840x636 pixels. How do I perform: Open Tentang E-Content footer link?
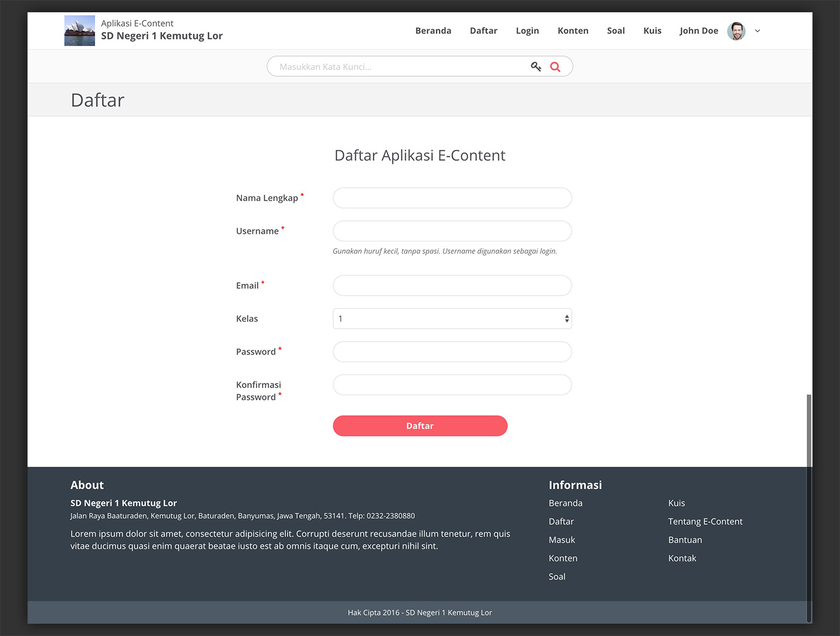tap(705, 522)
